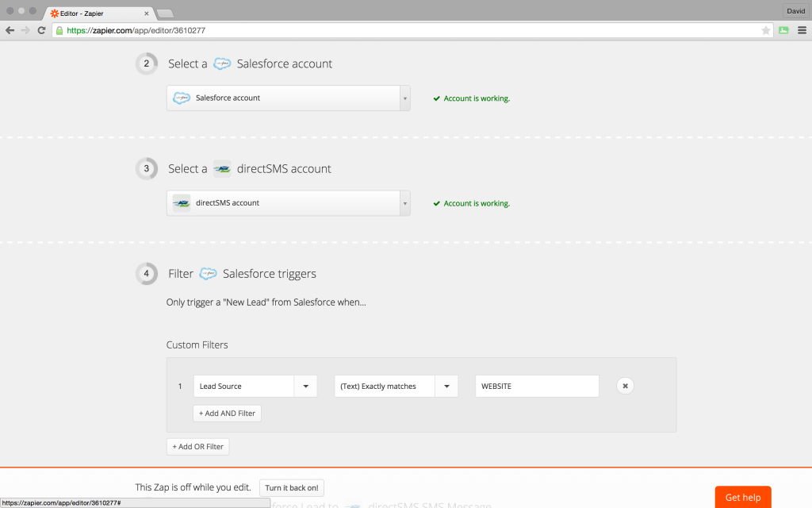The image size is (812, 508).
Task: Open a new browser tab
Action: pos(165,13)
